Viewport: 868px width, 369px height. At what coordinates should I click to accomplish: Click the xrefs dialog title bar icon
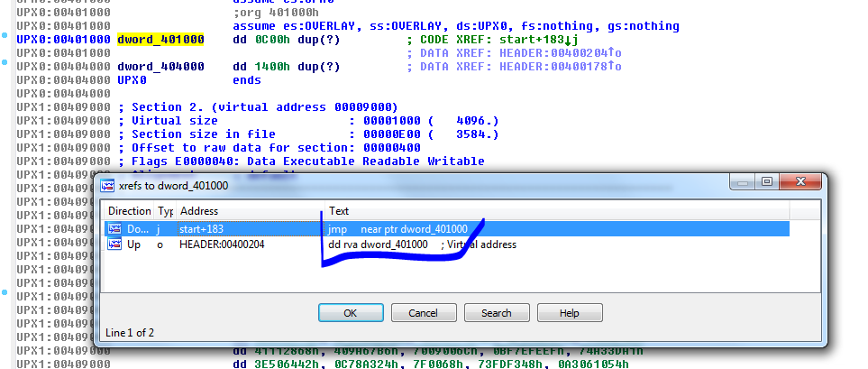[x=108, y=186]
